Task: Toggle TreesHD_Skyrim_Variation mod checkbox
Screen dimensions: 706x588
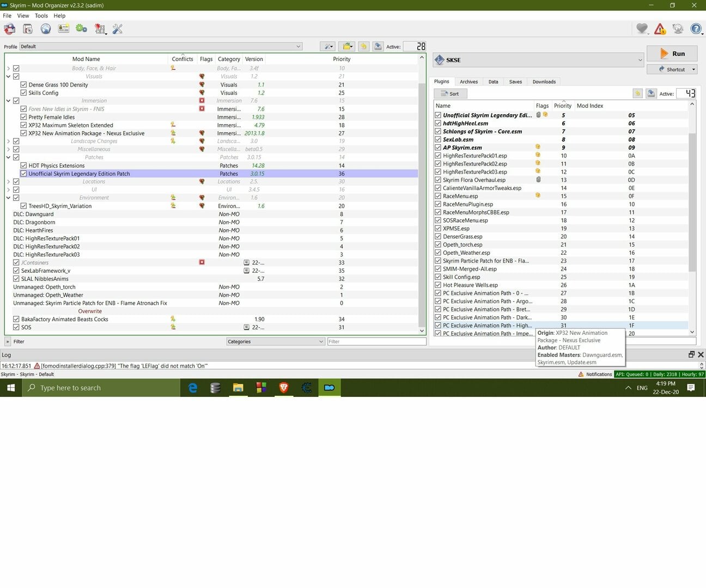Action: tap(23, 206)
